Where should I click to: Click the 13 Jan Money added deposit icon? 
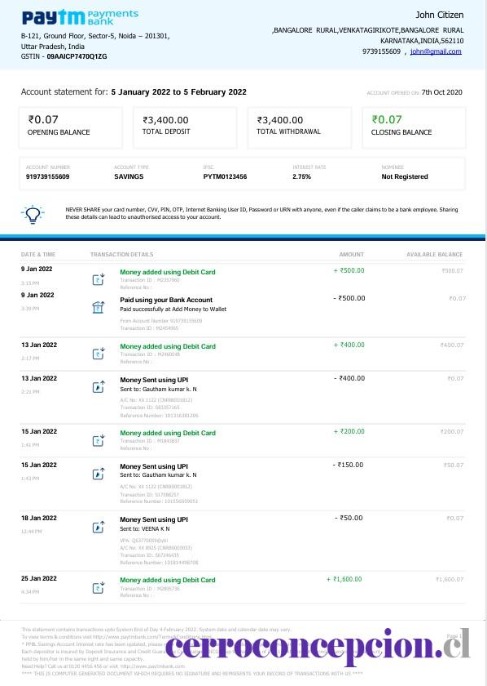[x=98, y=354]
